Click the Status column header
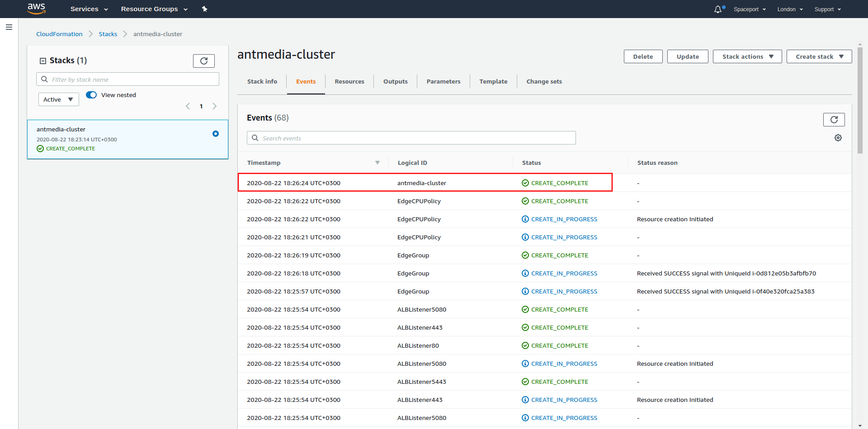The height and width of the screenshot is (429, 868). [x=531, y=163]
